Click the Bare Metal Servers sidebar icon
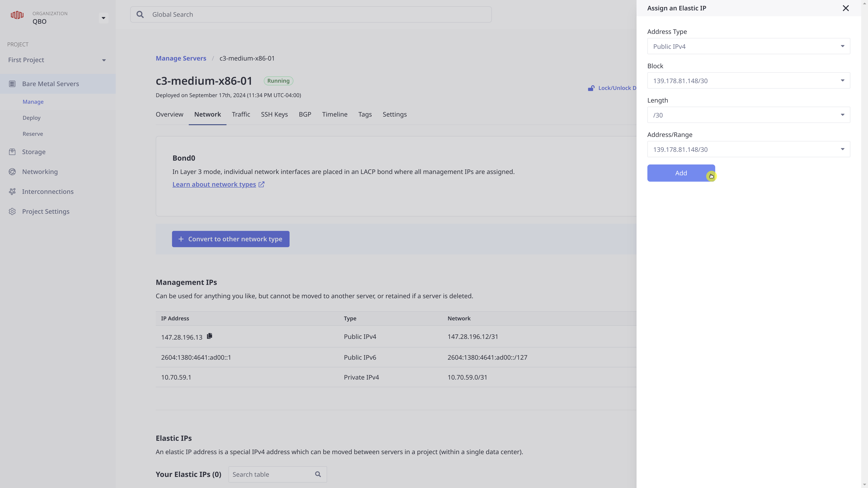 click(12, 84)
